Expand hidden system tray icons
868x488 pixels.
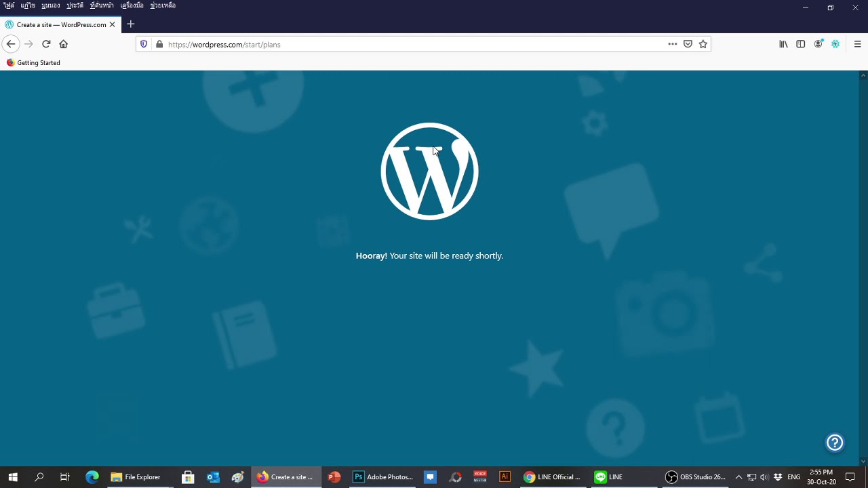click(x=738, y=477)
